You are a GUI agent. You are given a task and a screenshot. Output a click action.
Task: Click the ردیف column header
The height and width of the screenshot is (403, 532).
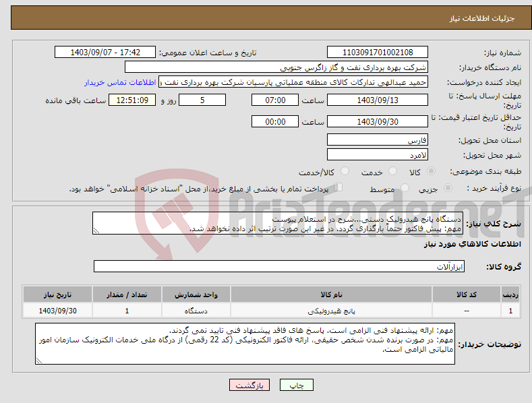(510, 294)
